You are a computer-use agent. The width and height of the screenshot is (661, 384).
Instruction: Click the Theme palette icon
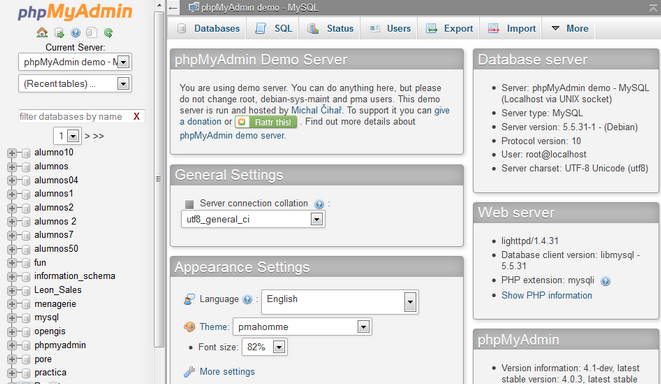(x=189, y=327)
